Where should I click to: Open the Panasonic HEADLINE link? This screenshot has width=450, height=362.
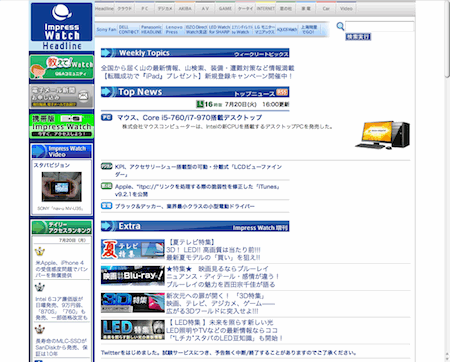point(151,29)
